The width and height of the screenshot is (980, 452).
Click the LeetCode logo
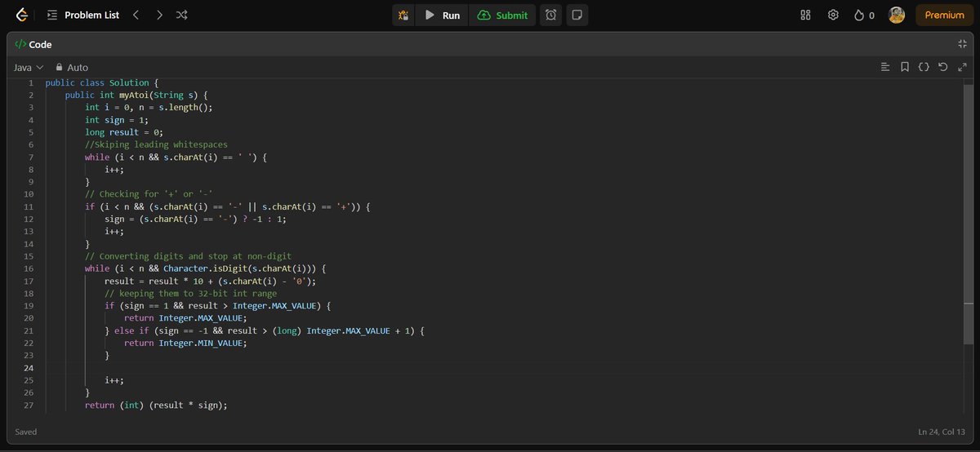pyautogui.click(x=22, y=15)
